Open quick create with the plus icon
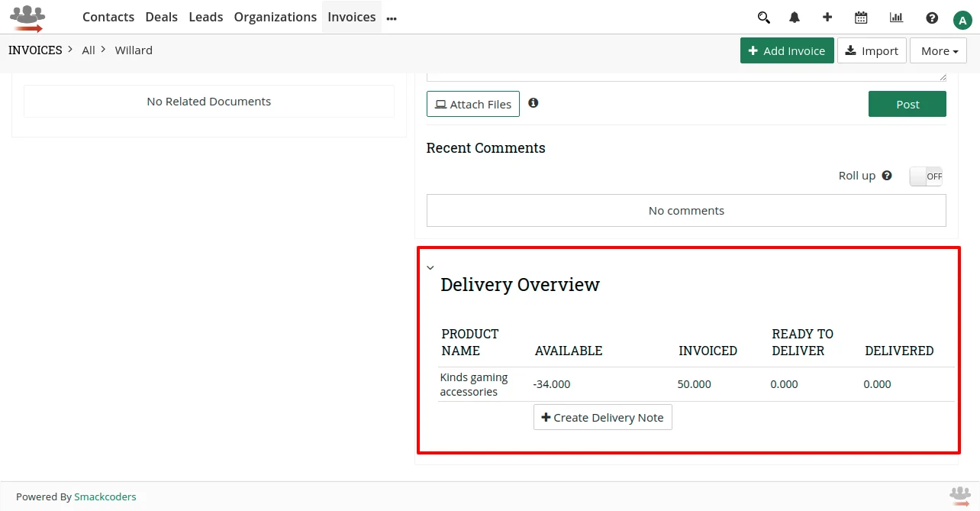The image size is (980, 511). coord(827,17)
